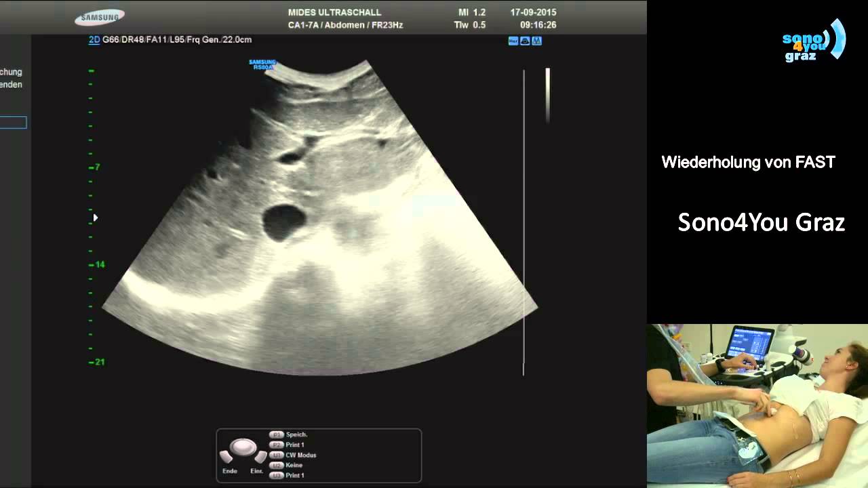This screenshot has width=868, height=488.
Task: Click the MIDES ULTRASCHALL header text
Action: click(334, 13)
